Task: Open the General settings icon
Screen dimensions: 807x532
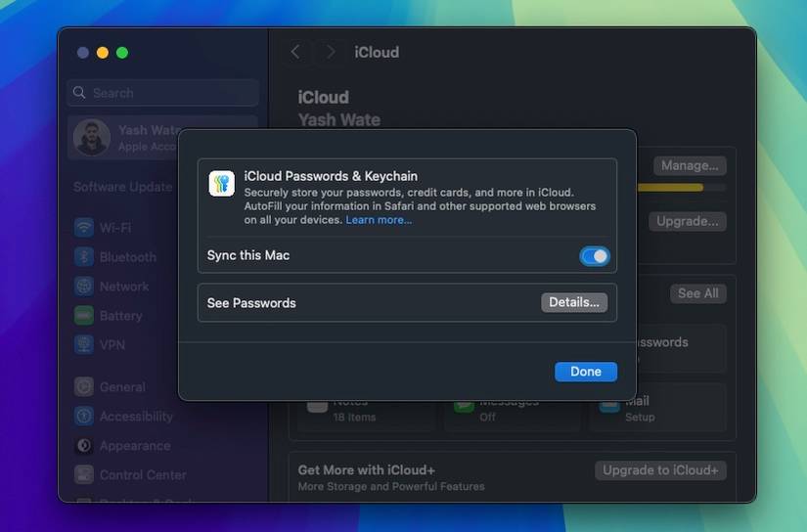Action: (84, 386)
